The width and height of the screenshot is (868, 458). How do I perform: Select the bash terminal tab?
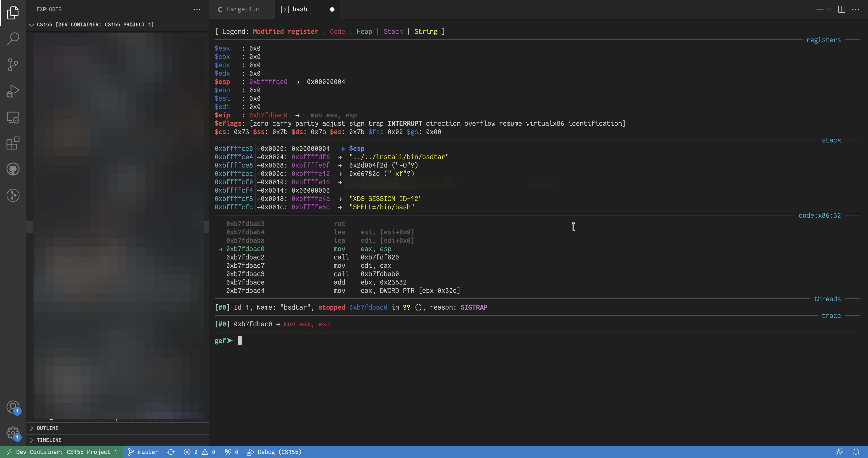[299, 9]
